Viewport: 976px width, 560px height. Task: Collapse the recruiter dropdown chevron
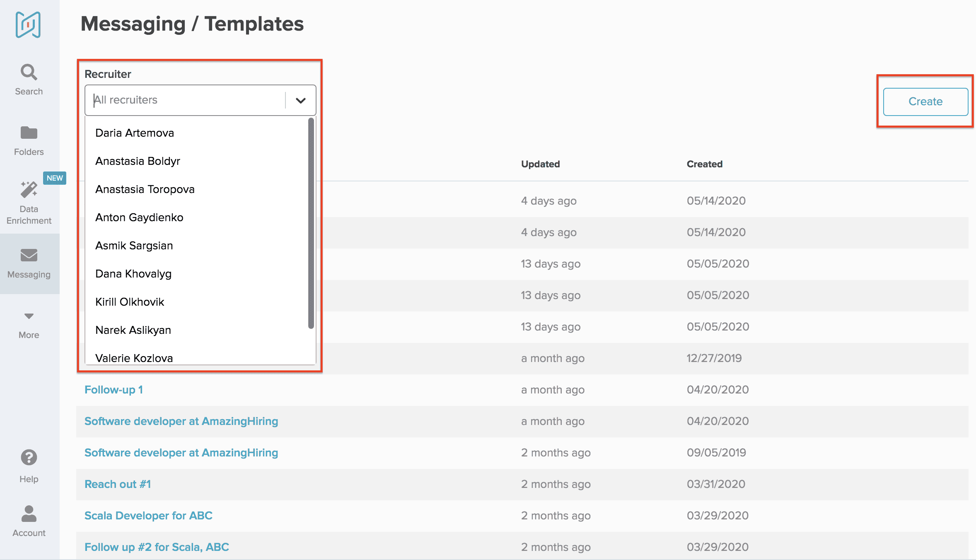pos(301,100)
